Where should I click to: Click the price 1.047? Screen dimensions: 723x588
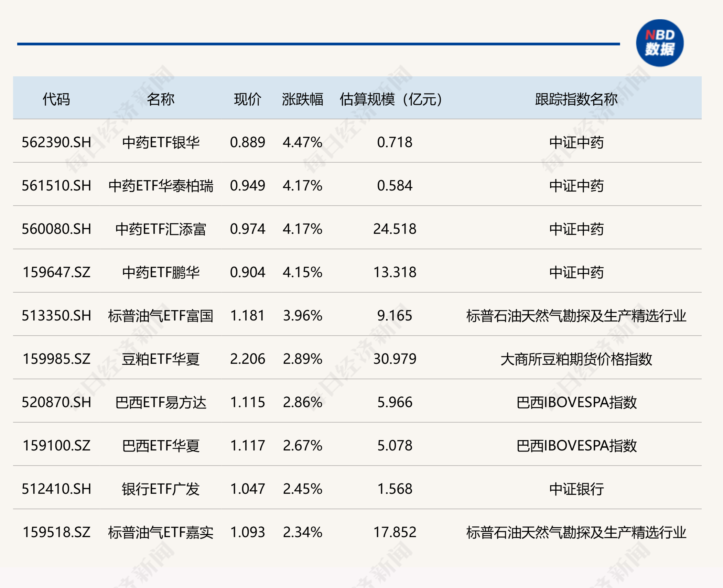coord(248,489)
